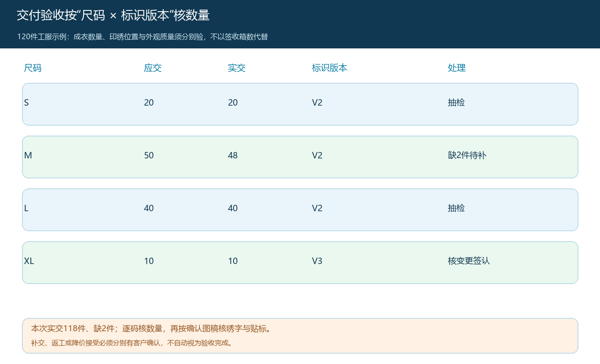Click the 48 actual delivered value

tap(233, 155)
